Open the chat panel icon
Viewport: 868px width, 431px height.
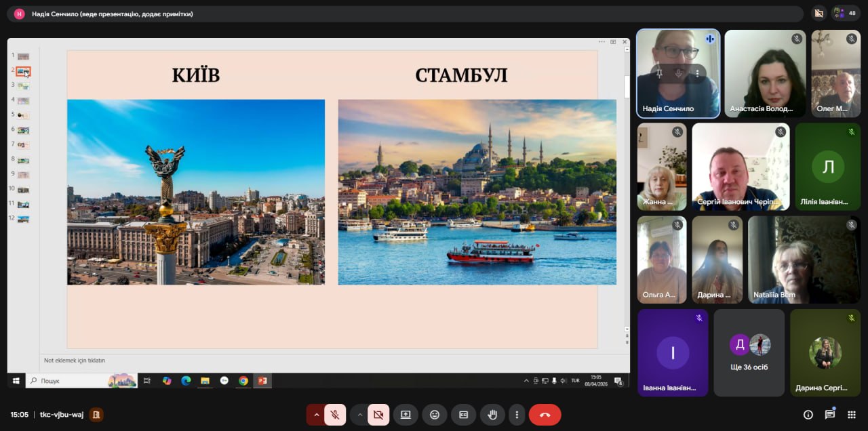pos(829,415)
